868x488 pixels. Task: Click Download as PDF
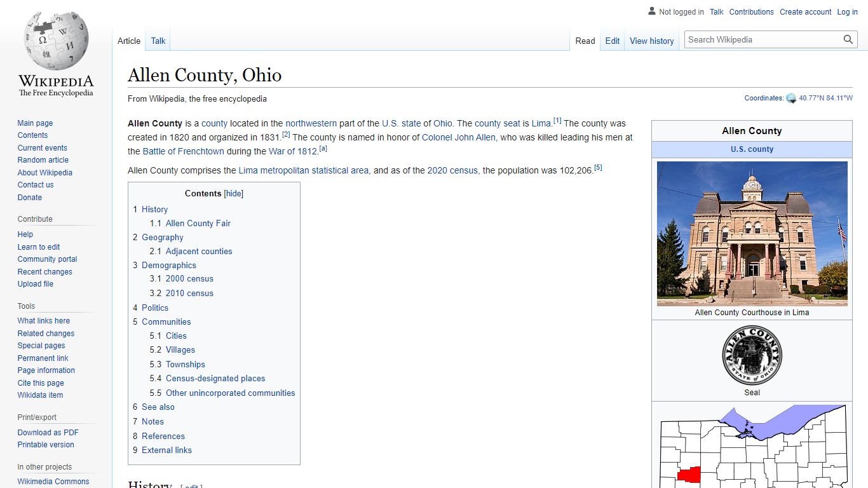tap(48, 433)
